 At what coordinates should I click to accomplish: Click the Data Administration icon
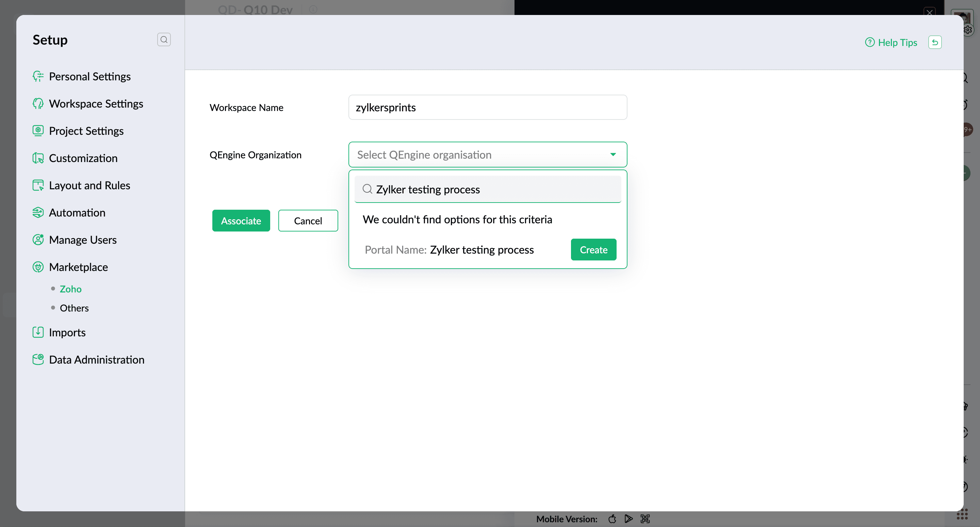pos(38,360)
